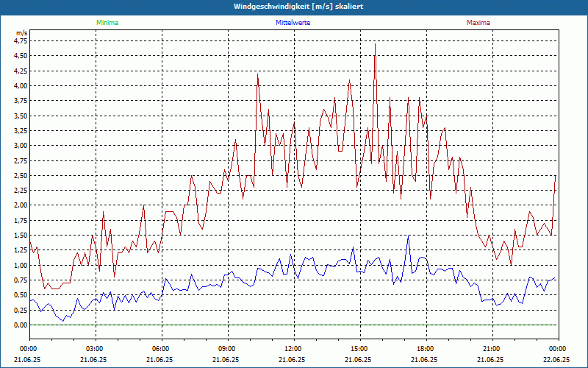Click the 2,00 y-axis value
The height and width of the screenshot is (368, 588).
tap(21, 205)
